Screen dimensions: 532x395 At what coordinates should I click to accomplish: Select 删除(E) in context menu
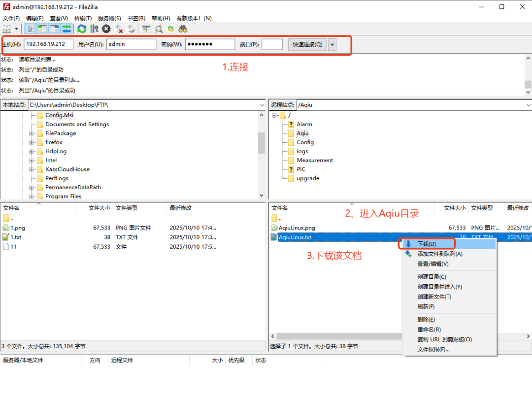point(426,320)
